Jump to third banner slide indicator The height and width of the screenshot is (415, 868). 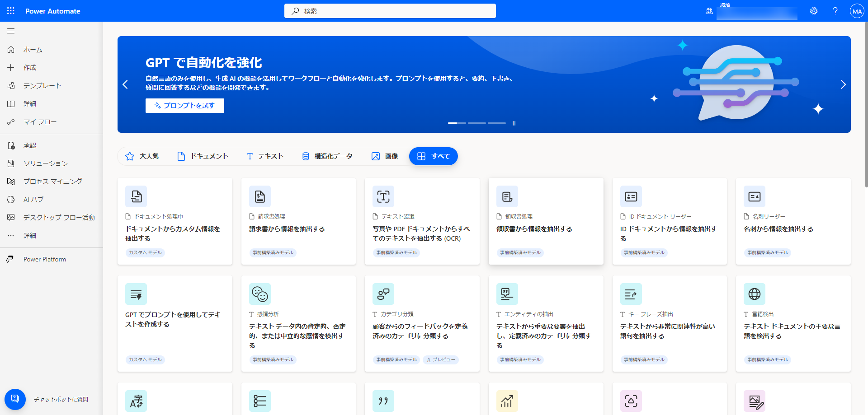[497, 123]
